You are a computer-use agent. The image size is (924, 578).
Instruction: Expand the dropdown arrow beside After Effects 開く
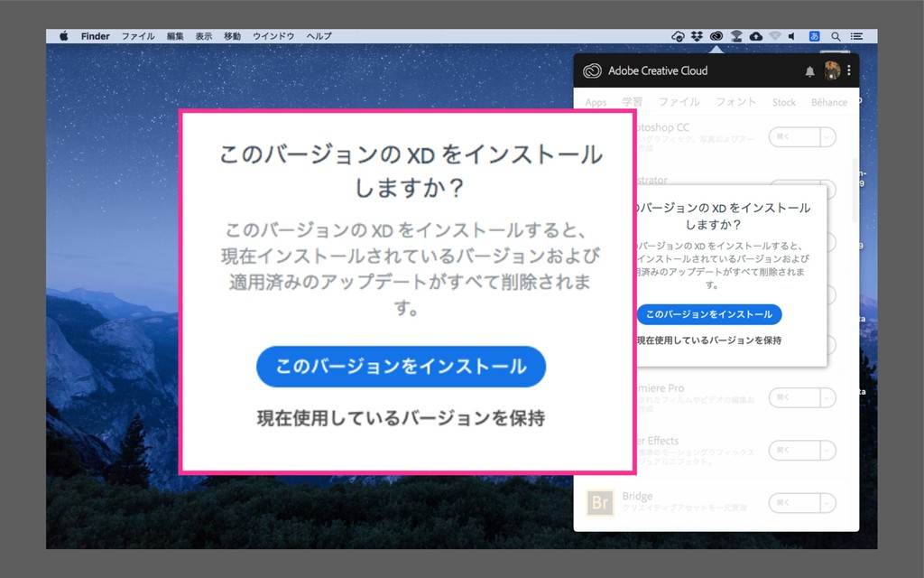tap(828, 451)
